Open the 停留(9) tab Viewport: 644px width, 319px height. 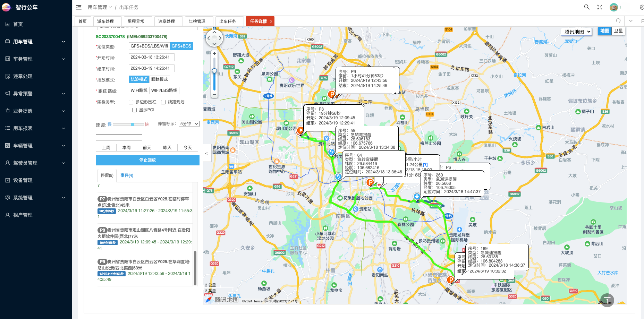(107, 175)
